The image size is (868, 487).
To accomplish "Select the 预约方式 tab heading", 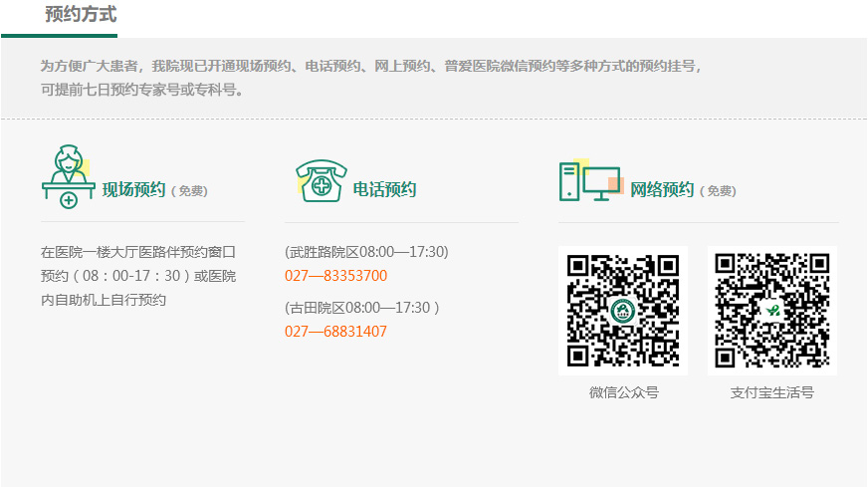I will tap(81, 14).
